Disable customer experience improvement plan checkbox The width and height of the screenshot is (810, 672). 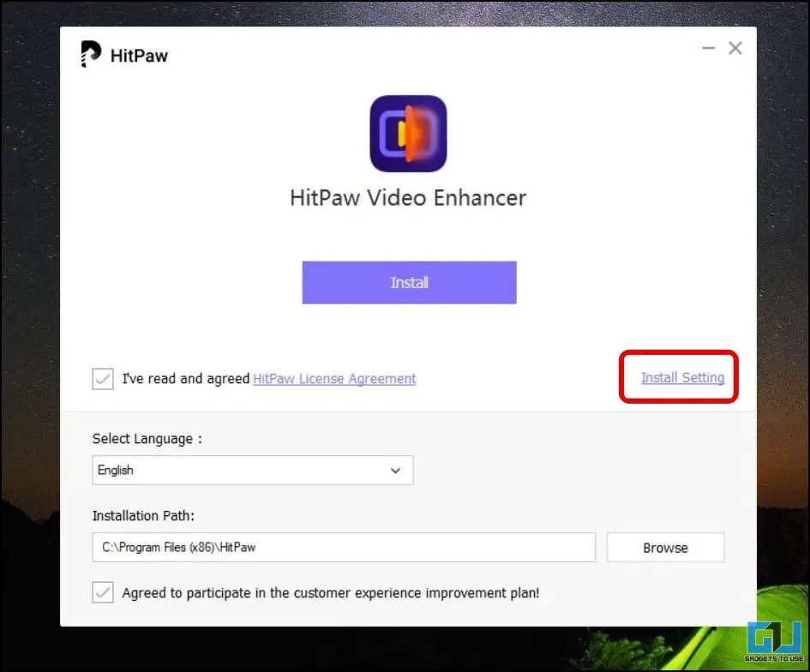[103, 592]
